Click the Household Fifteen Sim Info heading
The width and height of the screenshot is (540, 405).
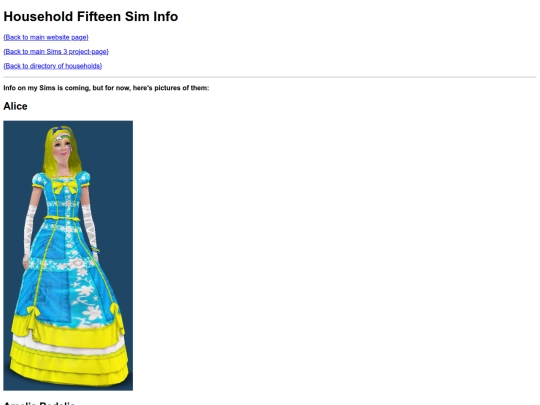[91, 17]
